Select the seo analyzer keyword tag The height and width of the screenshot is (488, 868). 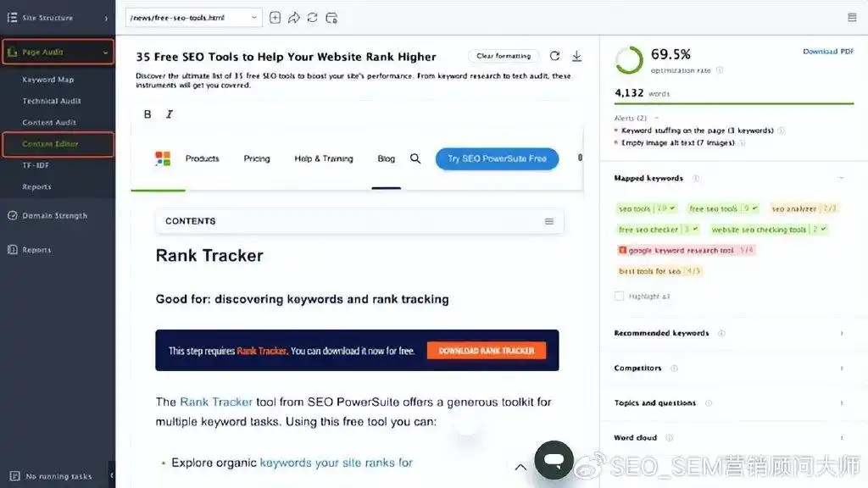804,208
